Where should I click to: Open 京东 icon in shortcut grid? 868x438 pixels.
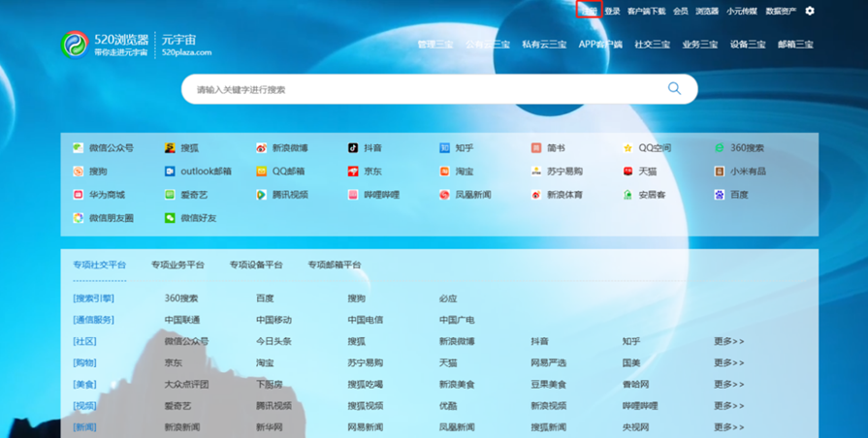pyautogui.click(x=353, y=172)
